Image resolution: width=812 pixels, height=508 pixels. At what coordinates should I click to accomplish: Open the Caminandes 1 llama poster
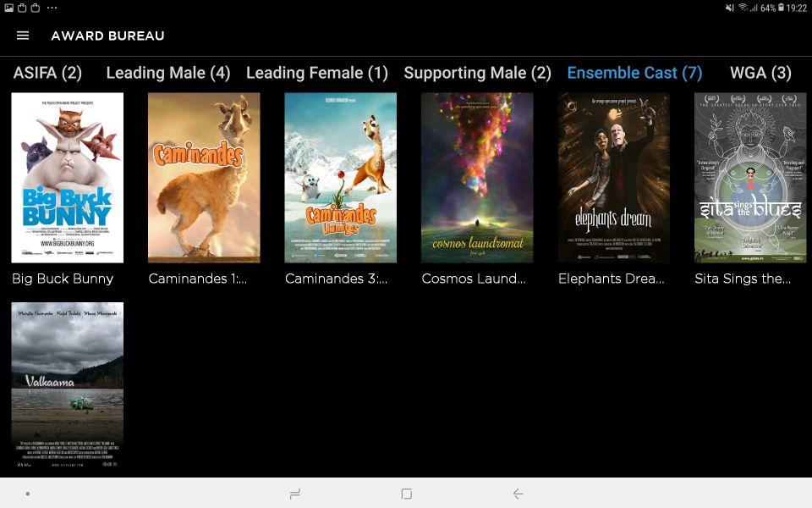(204, 178)
